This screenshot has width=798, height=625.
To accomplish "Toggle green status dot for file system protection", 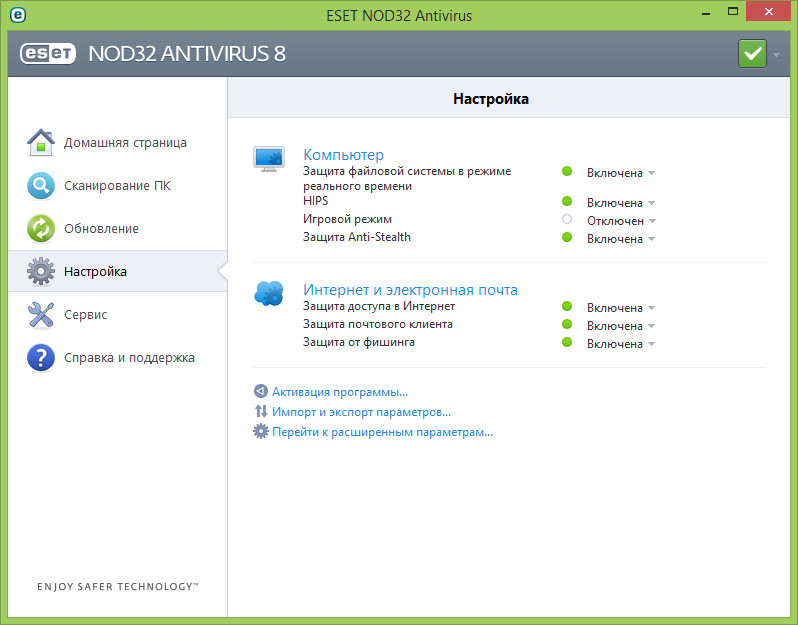I will [x=567, y=171].
